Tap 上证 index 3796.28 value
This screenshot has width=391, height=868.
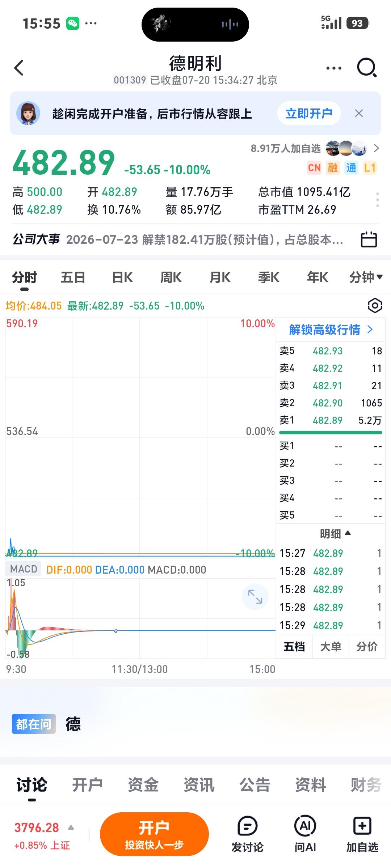click(37, 827)
